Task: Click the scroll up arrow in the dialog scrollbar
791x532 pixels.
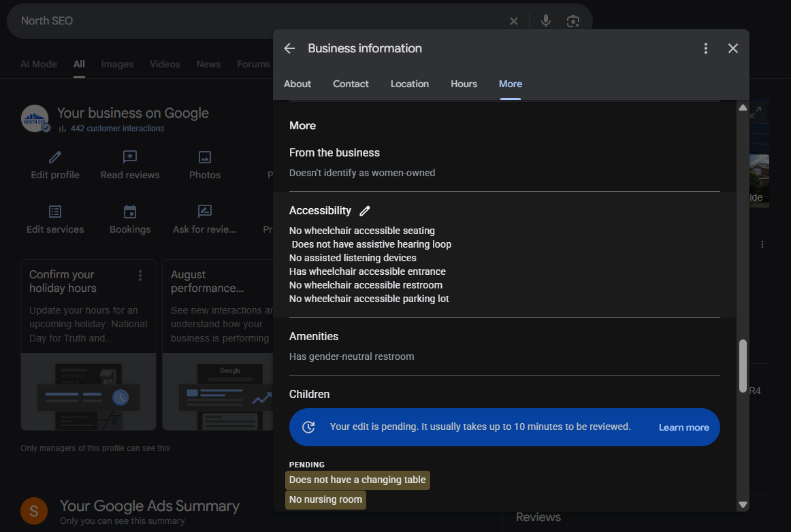Action: click(743, 107)
